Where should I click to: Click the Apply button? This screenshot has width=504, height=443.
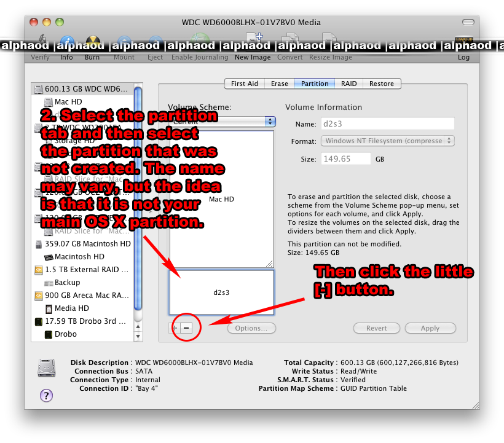pos(430,328)
